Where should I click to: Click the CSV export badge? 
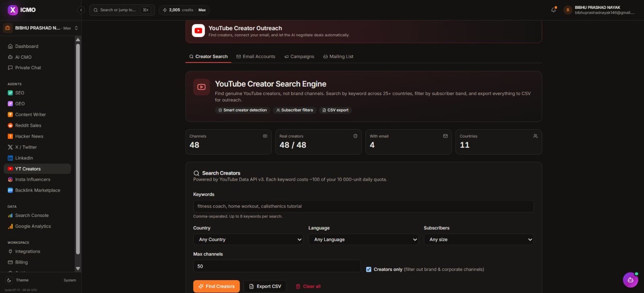point(335,110)
